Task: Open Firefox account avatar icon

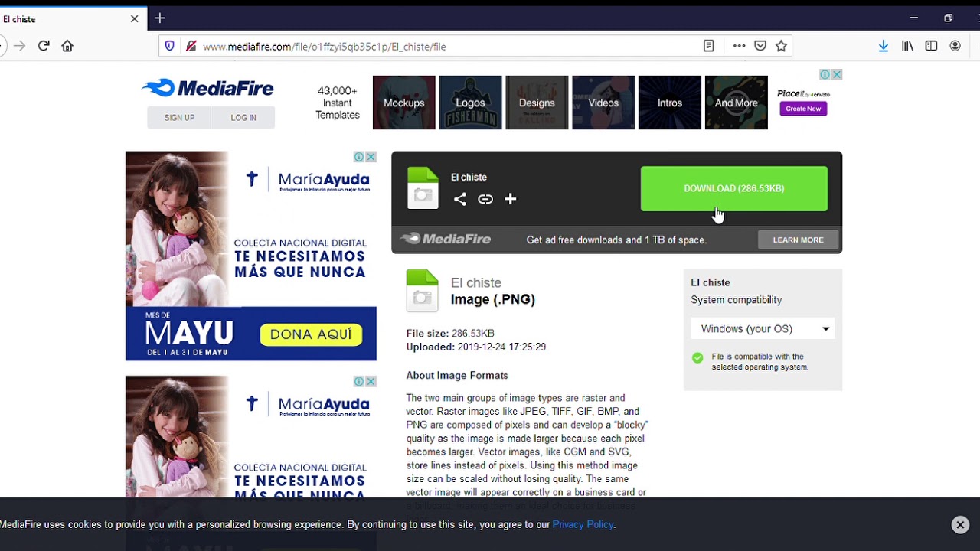Action: tap(955, 46)
